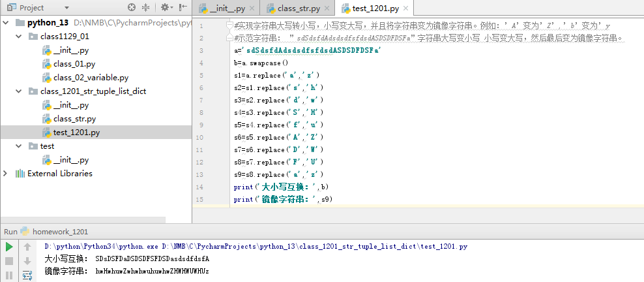Click the green Rerun button in Run panel
The height and width of the screenshot is (282, 644).
click(9, 247)
